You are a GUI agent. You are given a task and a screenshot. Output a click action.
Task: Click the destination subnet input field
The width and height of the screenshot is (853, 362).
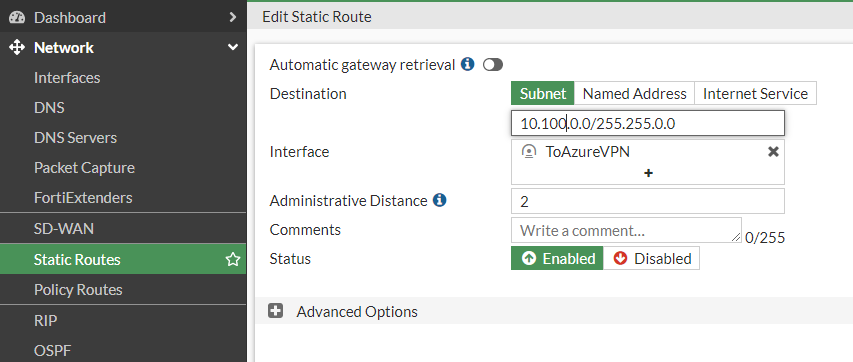coord(648,123)
